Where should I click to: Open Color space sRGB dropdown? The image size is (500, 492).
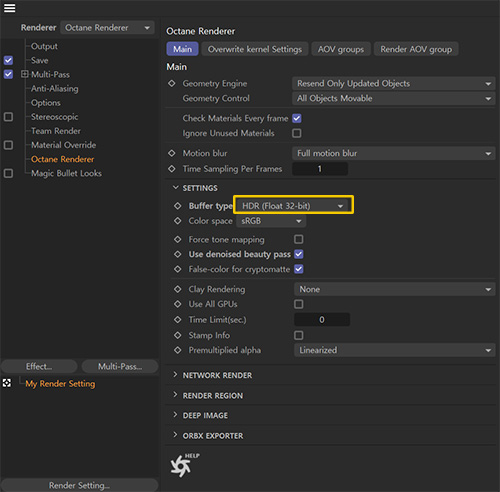pos(271,221)
